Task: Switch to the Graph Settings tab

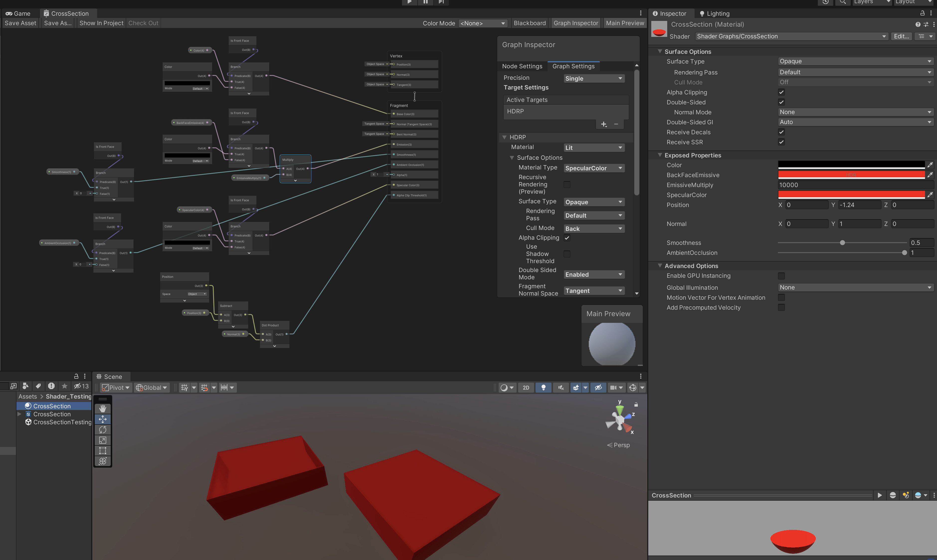Action: [573, 66]
